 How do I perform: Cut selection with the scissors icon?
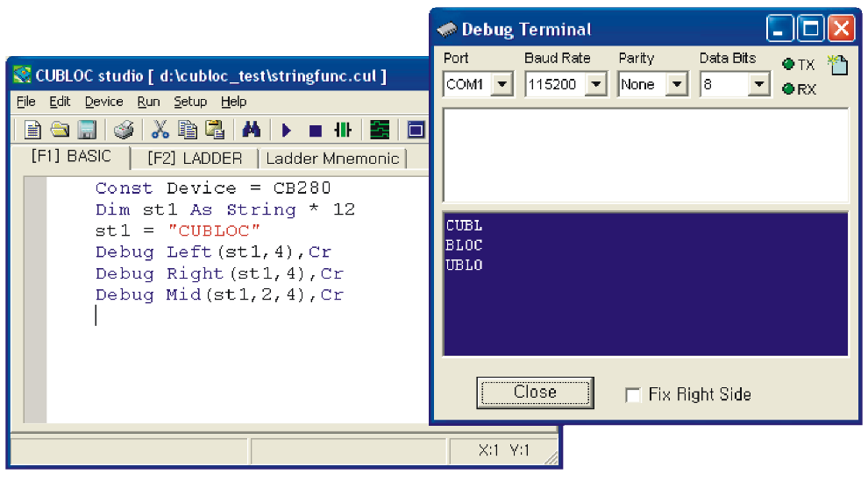[x=160, y=131]
